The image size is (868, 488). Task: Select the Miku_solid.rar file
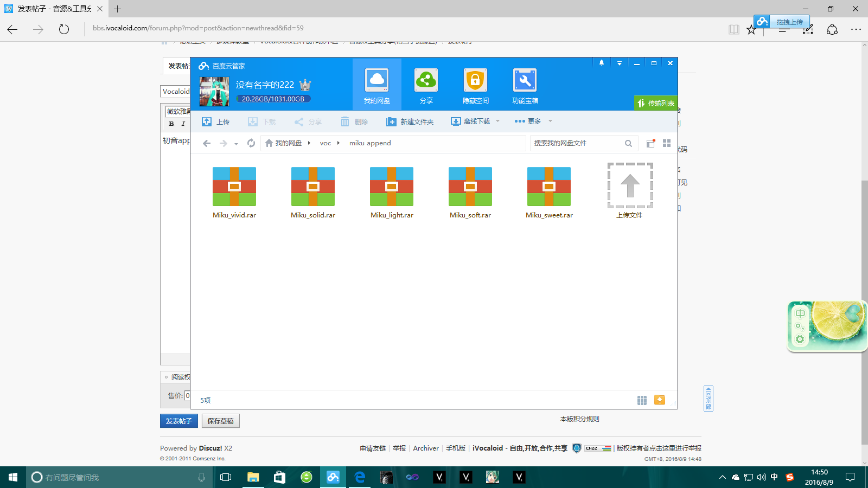pyautogui.click(x=313, y=192)
